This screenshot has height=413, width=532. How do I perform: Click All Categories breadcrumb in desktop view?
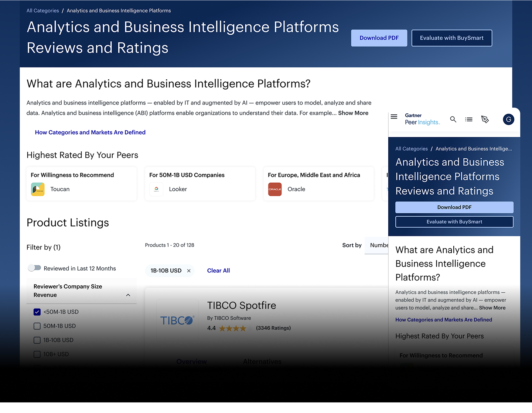pos(43,11)
